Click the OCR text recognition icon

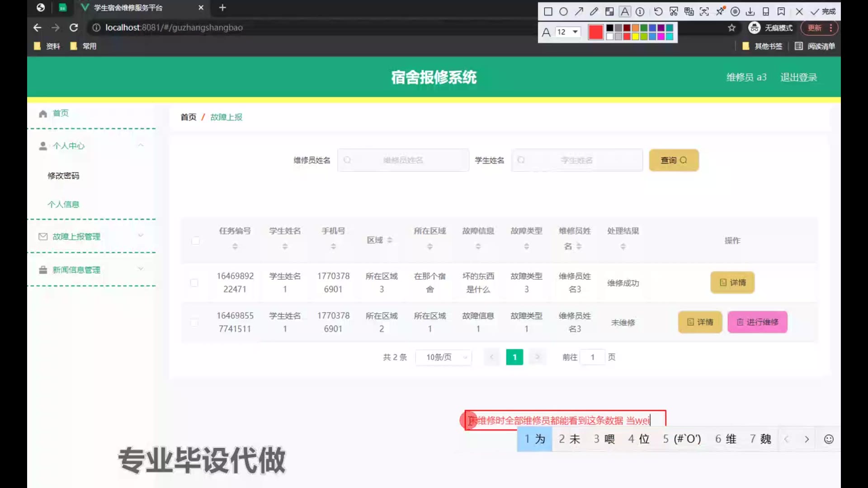point(704,12)
